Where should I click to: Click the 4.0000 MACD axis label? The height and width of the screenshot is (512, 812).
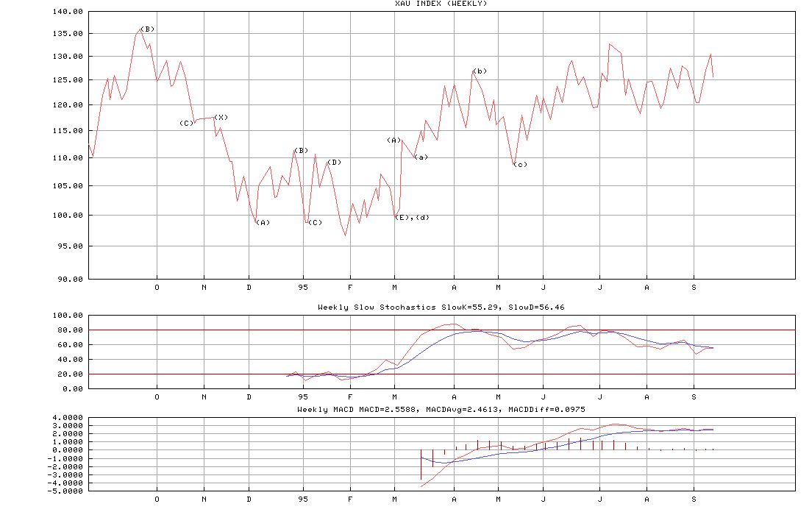(x=68, y=417)
